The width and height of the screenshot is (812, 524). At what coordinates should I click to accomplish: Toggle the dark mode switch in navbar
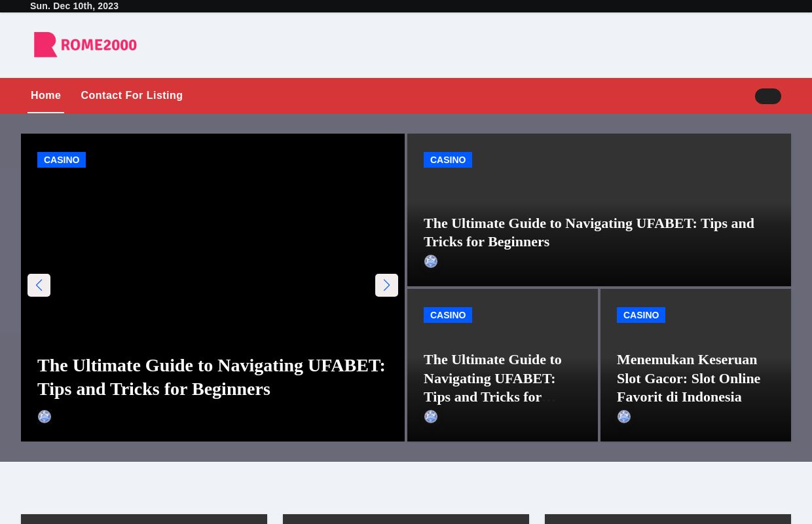[767, 96]
